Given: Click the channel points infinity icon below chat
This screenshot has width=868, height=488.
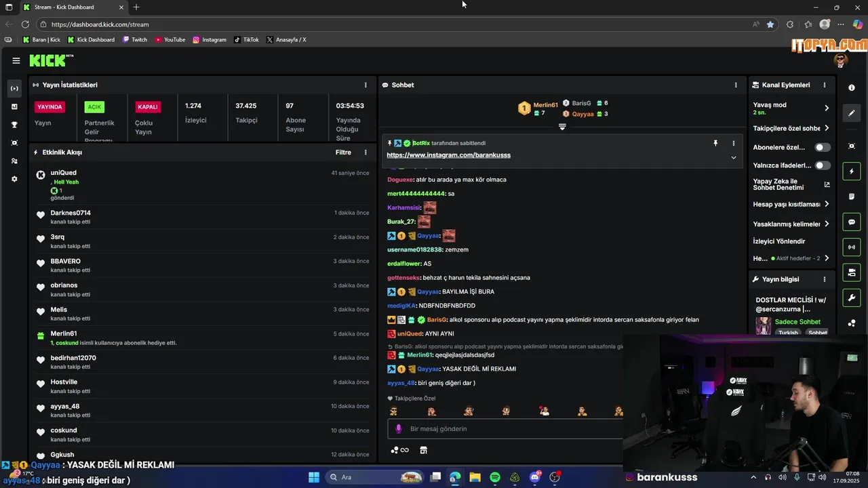Looking at the screenshot, I should 400,450.
